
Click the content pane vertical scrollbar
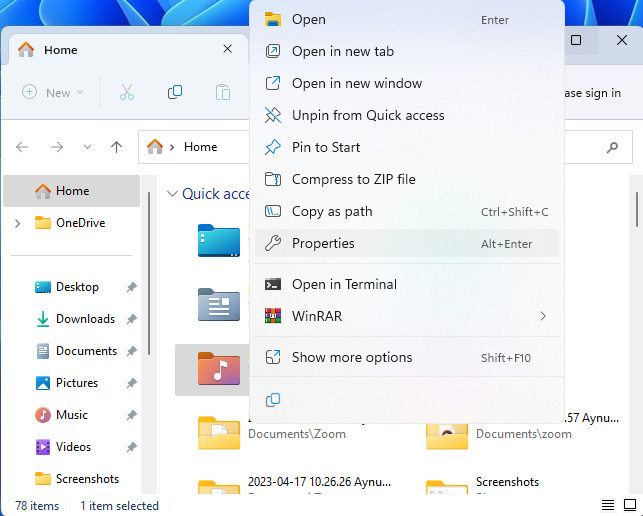point(637,210)
